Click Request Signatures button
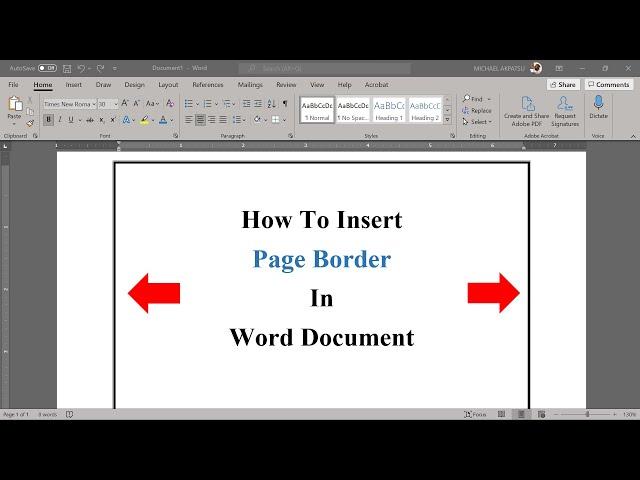Viewport: 640px width, 480px height. tap(565, 111)
